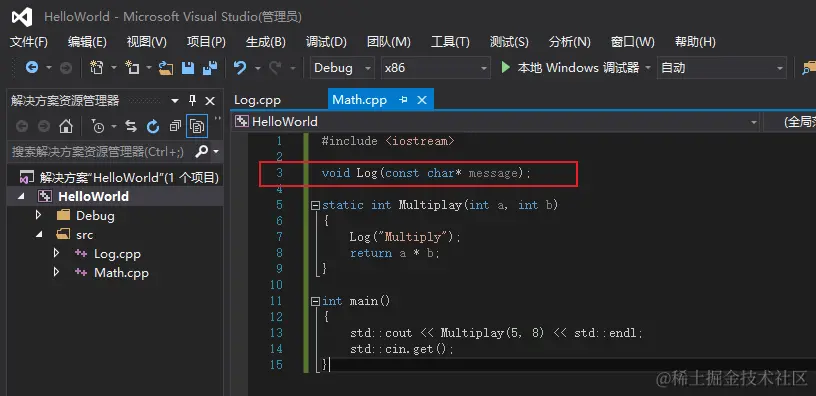Image resolution: width=816 pixels, height=396 pixels.
Task: Collapse the Multiplay function code block
Action: (315, 206)
